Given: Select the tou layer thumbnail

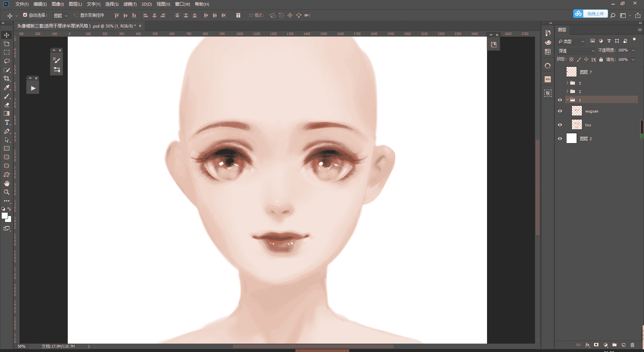Looking at the screenshot, I should [x=577, y=125].
